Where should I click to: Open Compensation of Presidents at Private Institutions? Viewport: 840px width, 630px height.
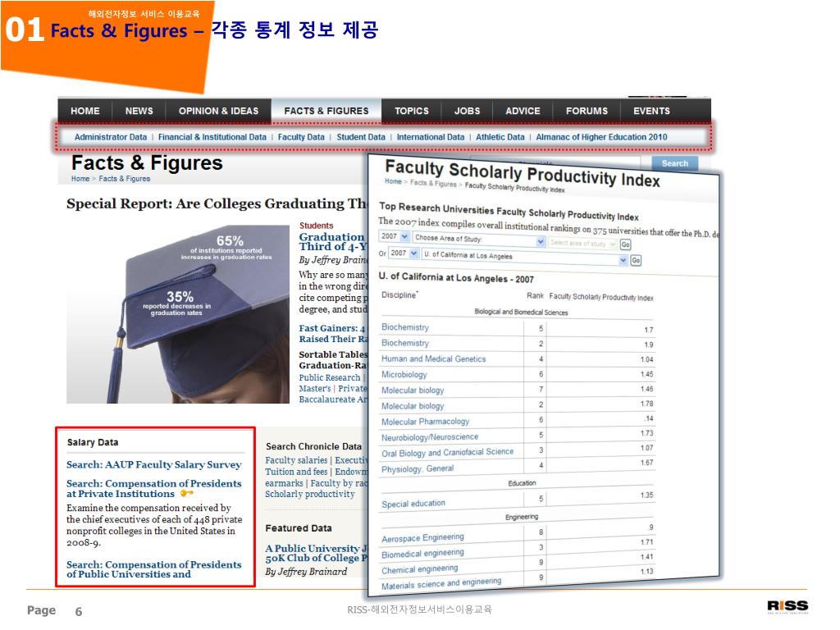click(x=153, y=489)
